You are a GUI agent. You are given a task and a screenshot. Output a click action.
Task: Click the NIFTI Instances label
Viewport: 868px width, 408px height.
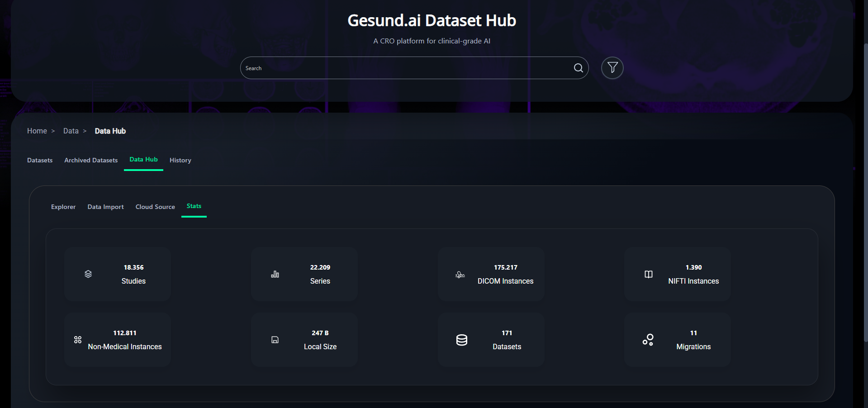click(694, 281)
